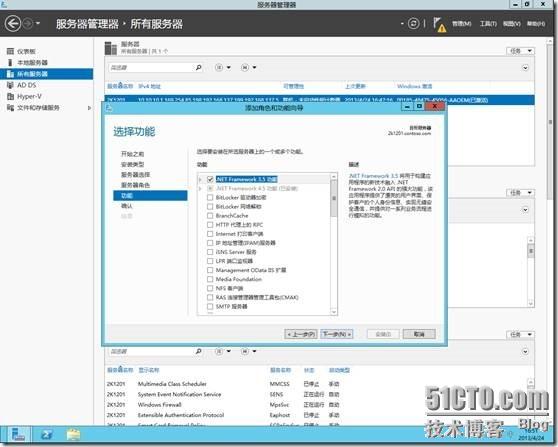Check the BranchCache checkbox
558x447 pixels.
pyautogui.click(x=210, y=216)
